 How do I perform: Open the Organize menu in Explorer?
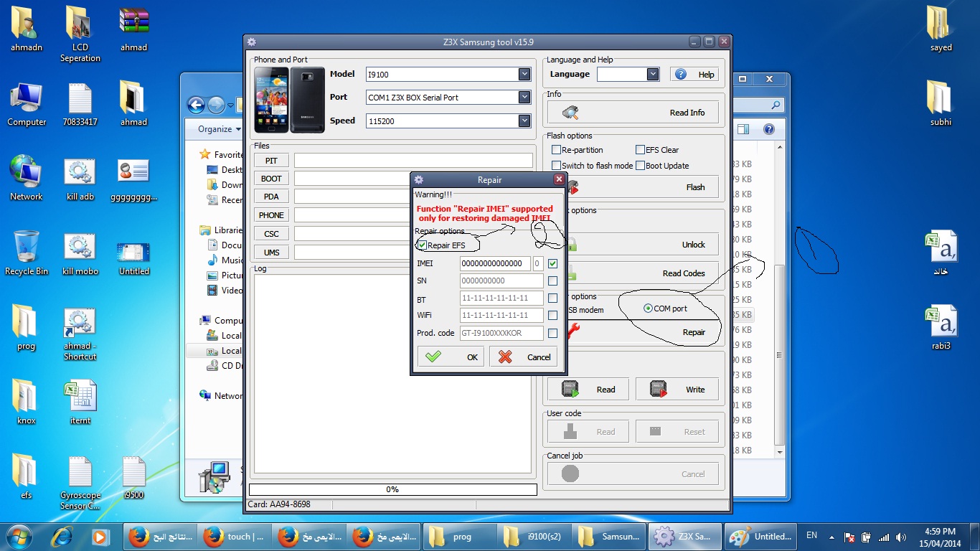pyautogui.click(x=219, y=129)
